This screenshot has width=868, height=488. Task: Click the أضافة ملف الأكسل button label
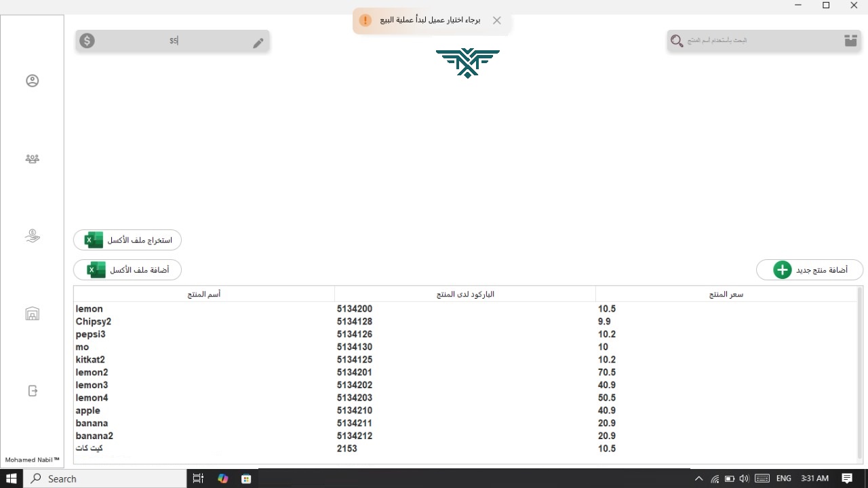(x=140, y=270)
